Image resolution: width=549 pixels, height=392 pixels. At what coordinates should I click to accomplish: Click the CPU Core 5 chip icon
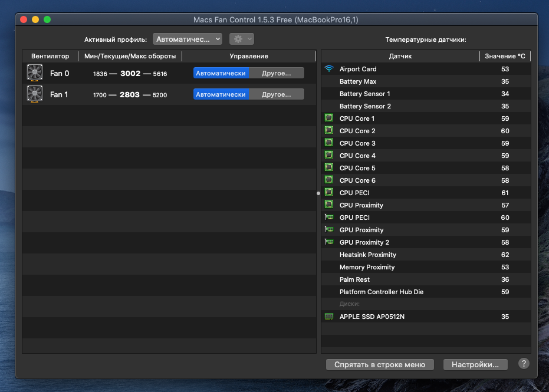(328, 167)
